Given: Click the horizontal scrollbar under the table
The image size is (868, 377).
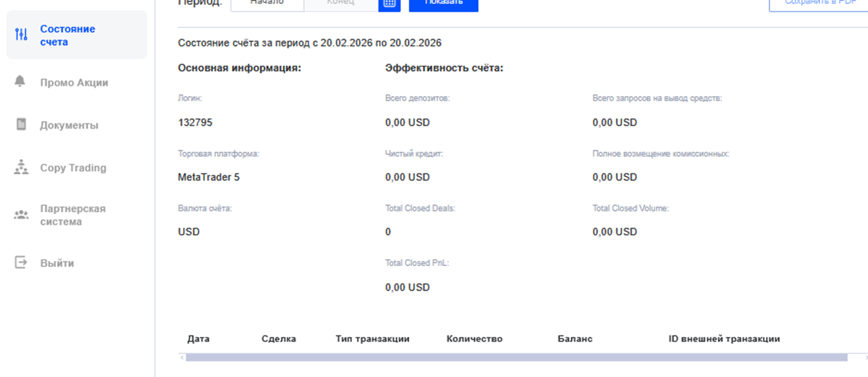Looking at the screenshot, I should pyautogui.click(x=515, y=357).
